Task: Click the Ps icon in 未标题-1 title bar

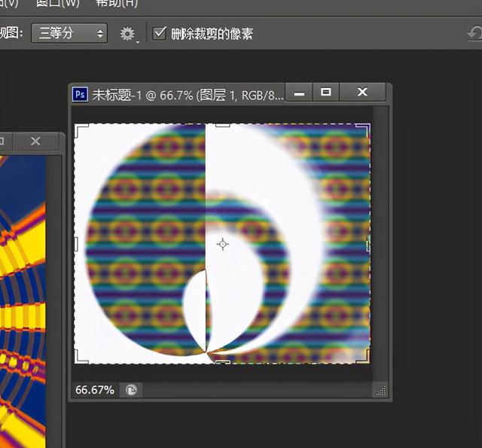Action: tap(81, 94)
